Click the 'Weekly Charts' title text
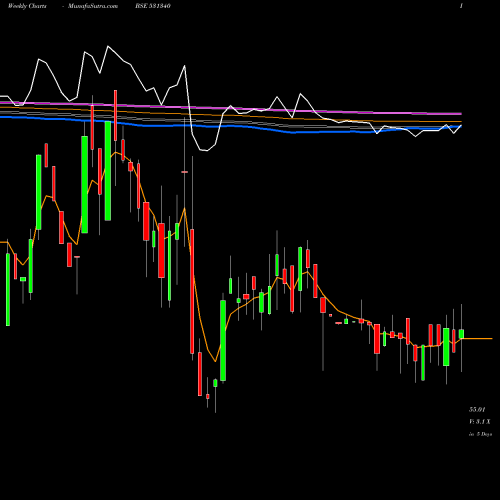500x500 pixels. click(x=27, y=6)
